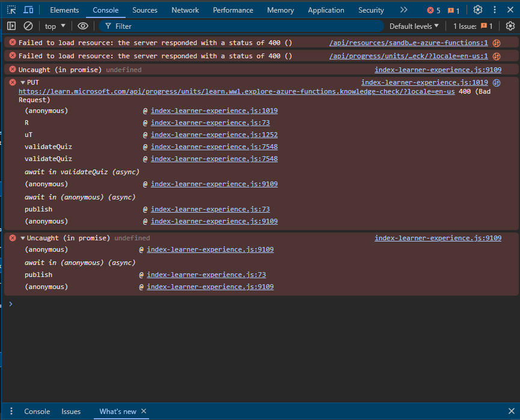Select the What's new drawer tab
Image resolution: width=520 pixels, height=420 pixels.
point(118,412)
